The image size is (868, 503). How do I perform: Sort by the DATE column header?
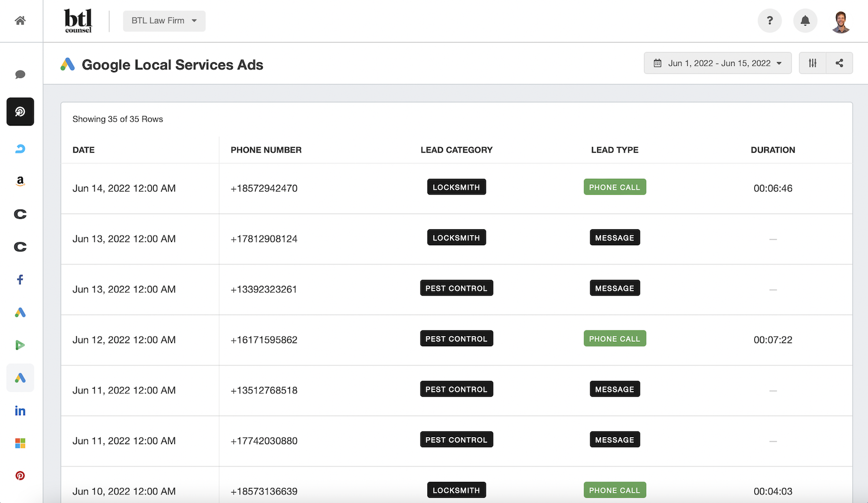coord(84,150)
